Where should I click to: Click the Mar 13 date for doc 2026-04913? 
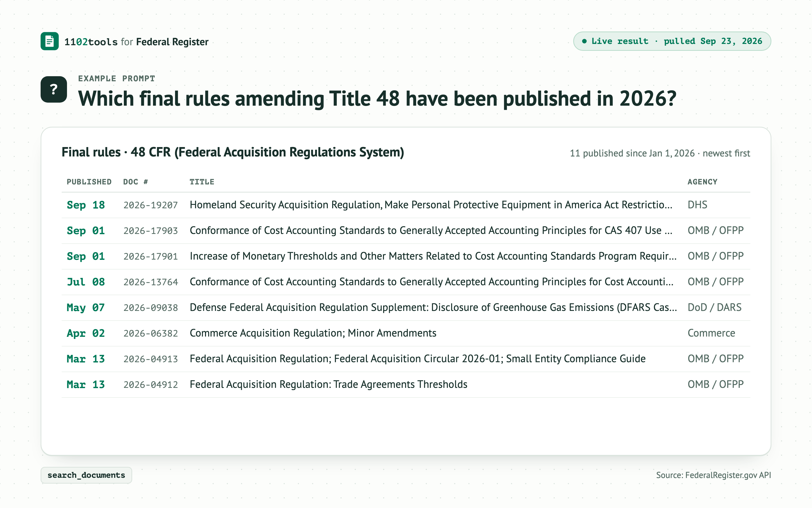point(86,359)
